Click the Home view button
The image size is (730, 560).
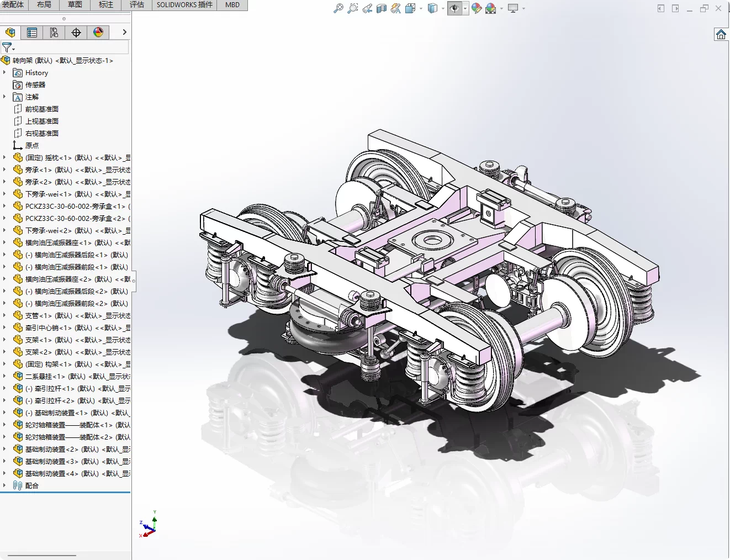click(721, 35)
